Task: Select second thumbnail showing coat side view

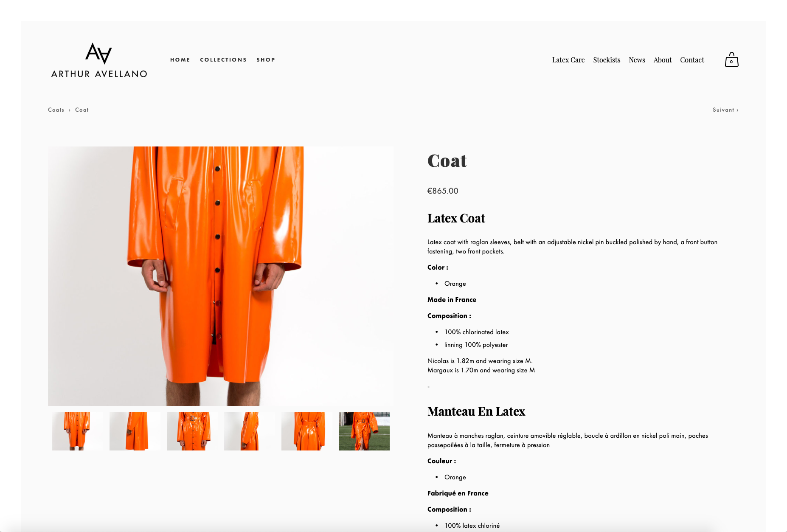Action: click(x=135, y=431)
